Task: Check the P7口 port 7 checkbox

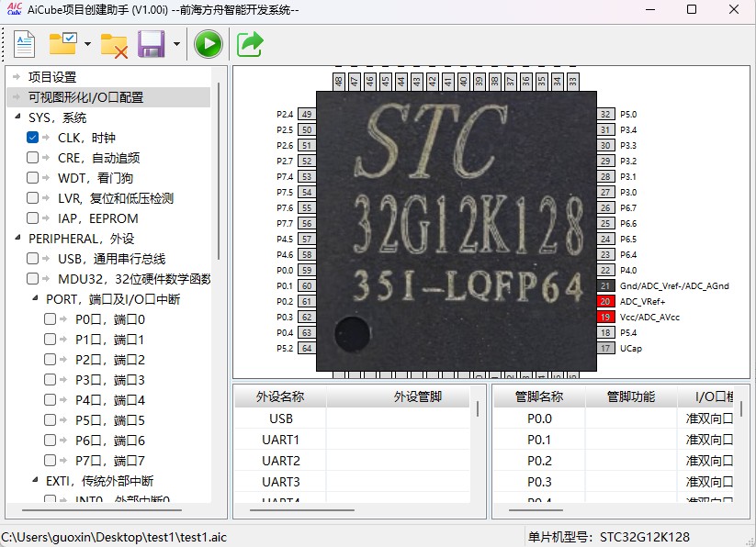Action: (x=51, y=462)
